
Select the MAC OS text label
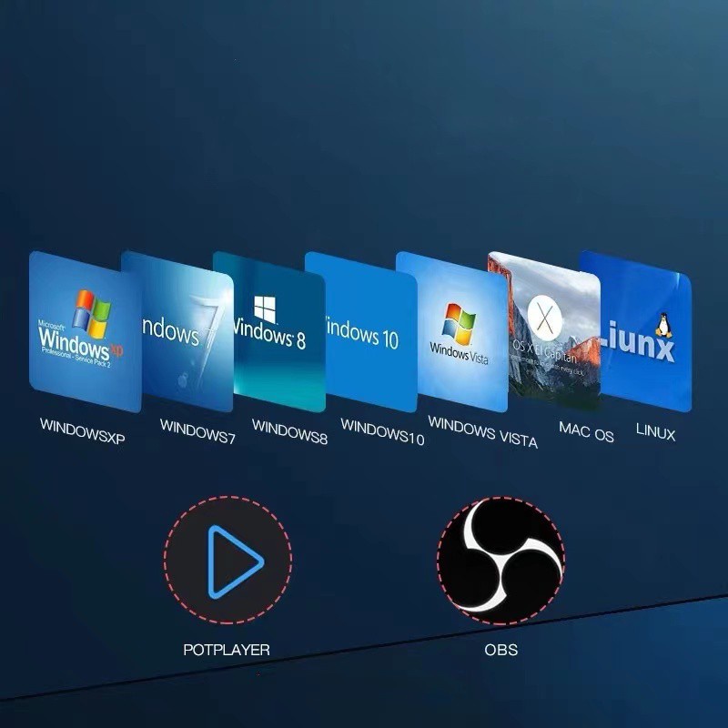586,431
